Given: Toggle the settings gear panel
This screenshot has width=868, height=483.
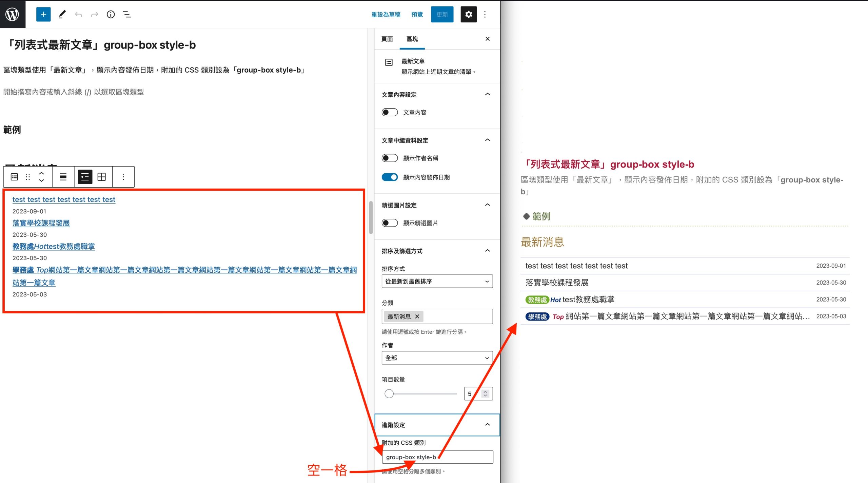Looking at the screenshot, I should 469,14.
